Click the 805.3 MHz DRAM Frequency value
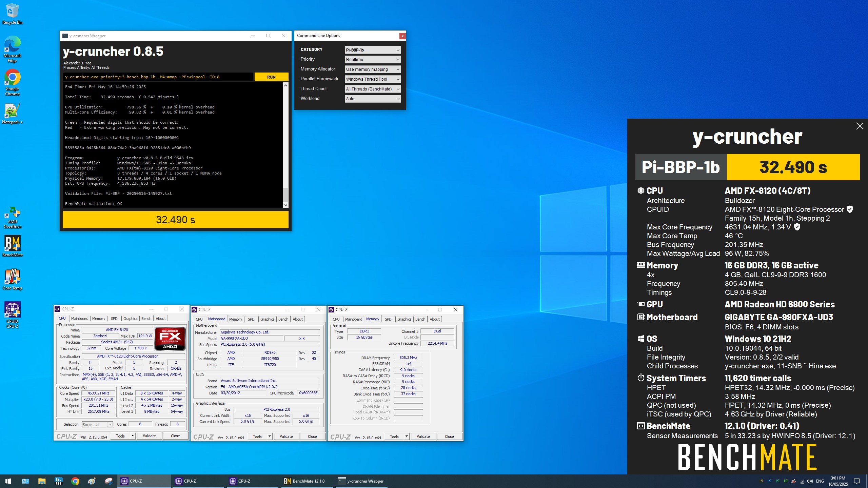The height and width of the screenshot is (488, 868). [x=408, y=358]
